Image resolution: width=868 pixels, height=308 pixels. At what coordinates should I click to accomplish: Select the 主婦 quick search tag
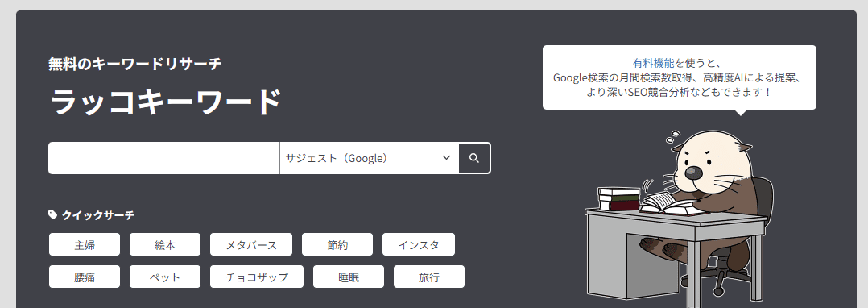click(x=84, y=244)
